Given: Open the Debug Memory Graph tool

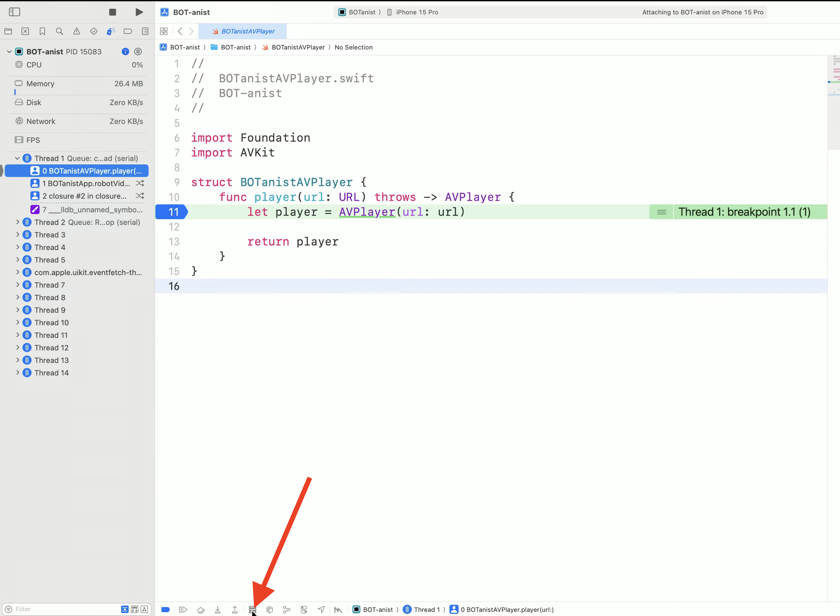Looking at the screenshot, I should [x=287, y=610].
